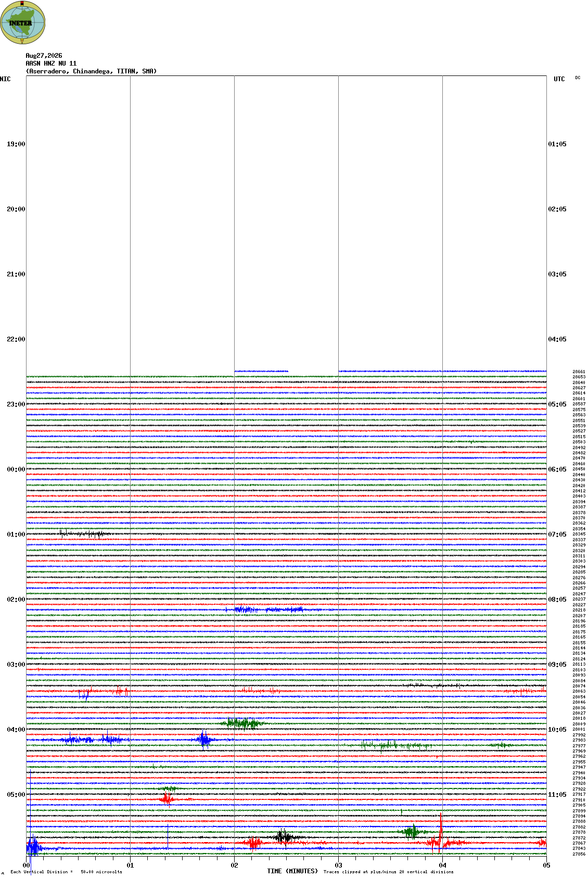Click the DC offset value "27917"
Screen dimensions: 588x879
[579, 794]
